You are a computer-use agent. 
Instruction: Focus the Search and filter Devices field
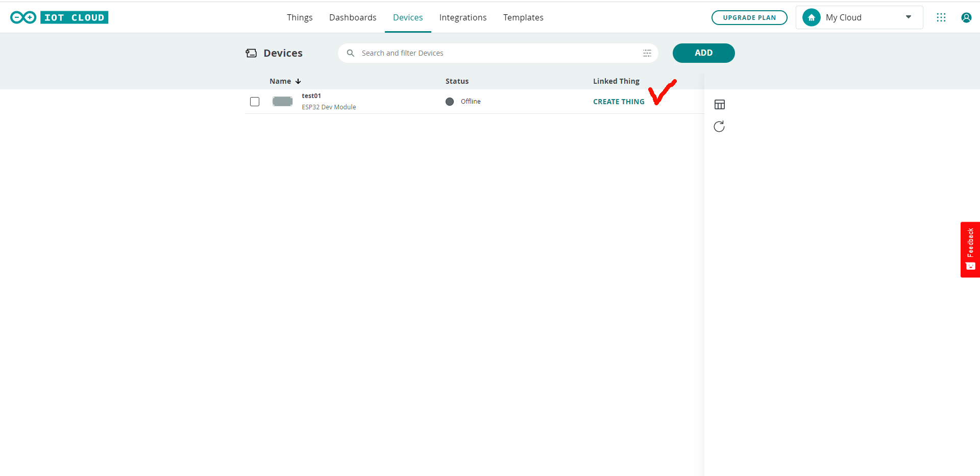click(498, 53)
